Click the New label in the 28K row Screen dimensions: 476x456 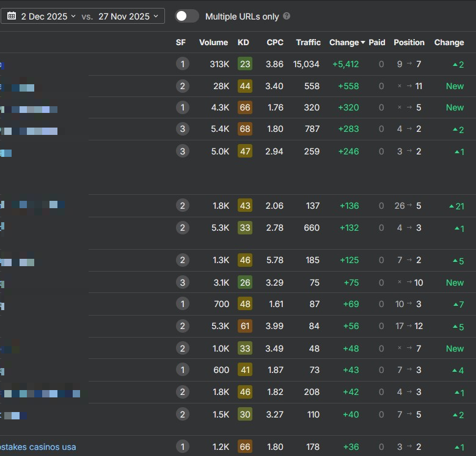click(455, 86)
